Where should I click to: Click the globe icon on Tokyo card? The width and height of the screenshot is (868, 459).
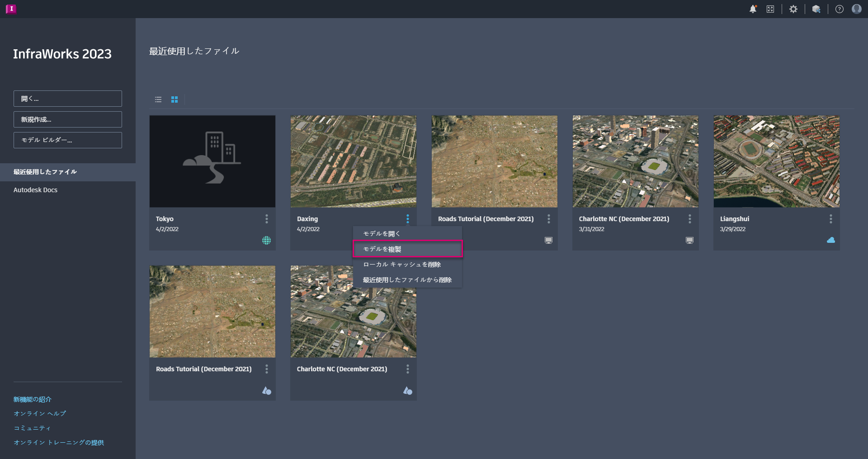pos(267,241)
